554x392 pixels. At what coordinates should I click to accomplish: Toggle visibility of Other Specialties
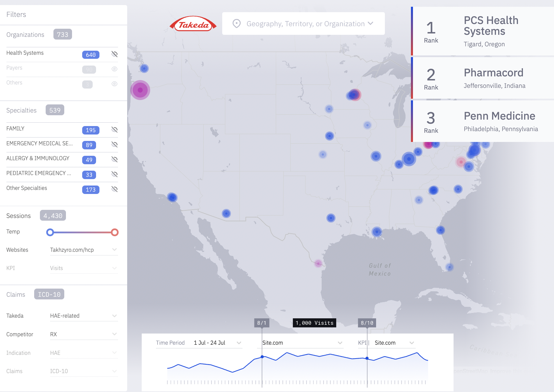click(115, 189)
